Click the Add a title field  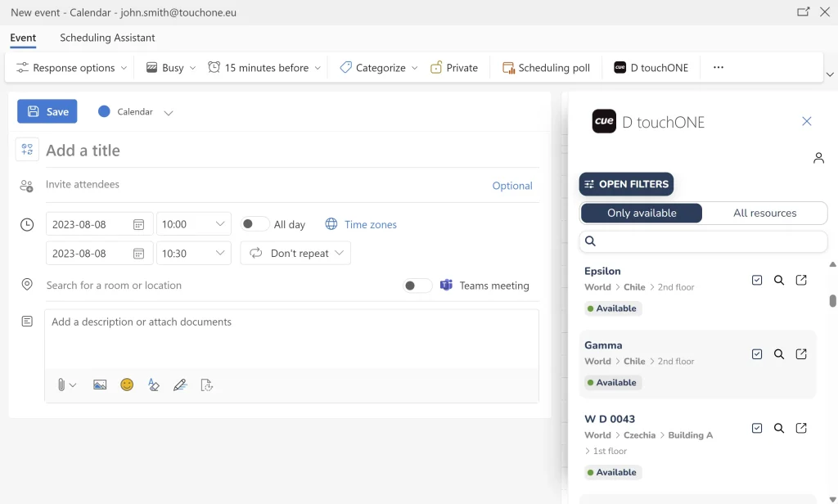(x=292, y=151)
